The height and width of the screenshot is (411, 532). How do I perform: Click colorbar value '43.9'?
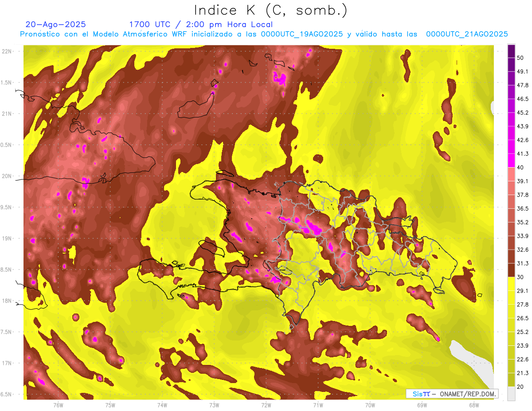click(x=522, y=126)
